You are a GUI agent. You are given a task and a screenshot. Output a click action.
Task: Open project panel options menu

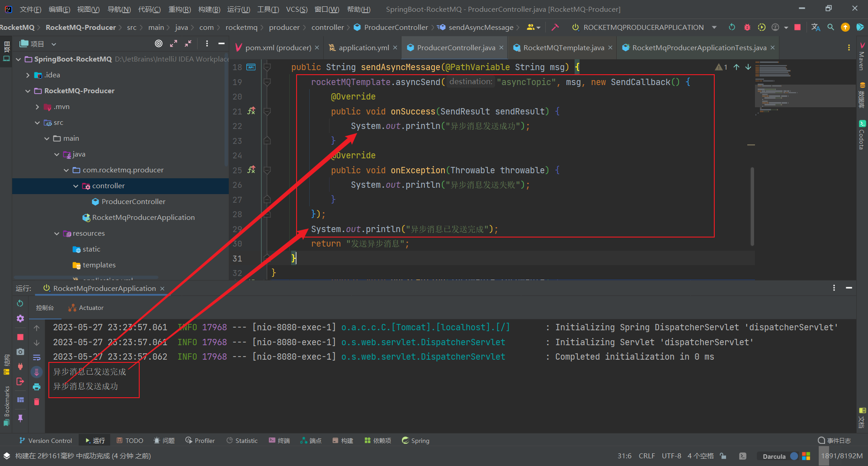(207, 43)
